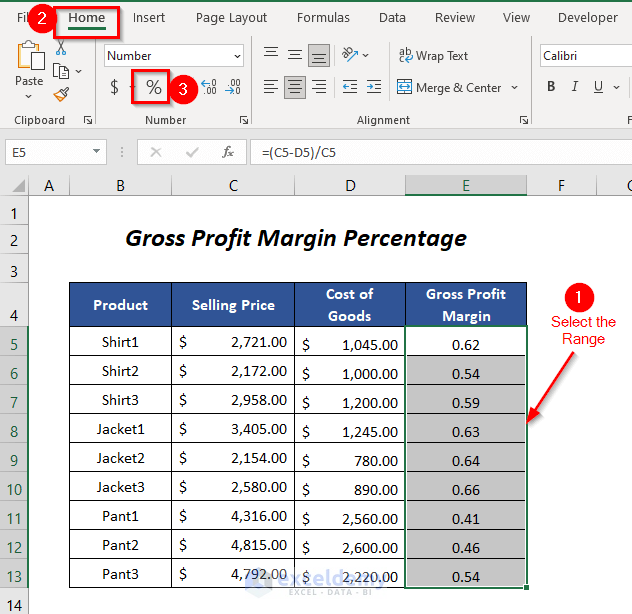Set Top Align for cells
The width and height of the screenshot is (632, 614).
[271, 54]
